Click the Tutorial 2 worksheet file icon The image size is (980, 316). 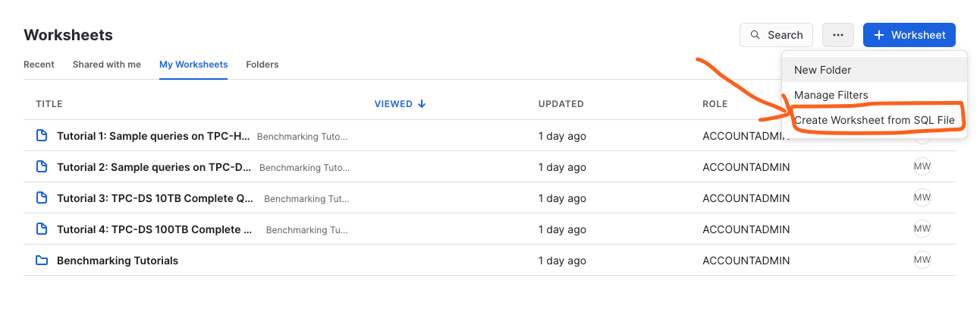[42, 167]
